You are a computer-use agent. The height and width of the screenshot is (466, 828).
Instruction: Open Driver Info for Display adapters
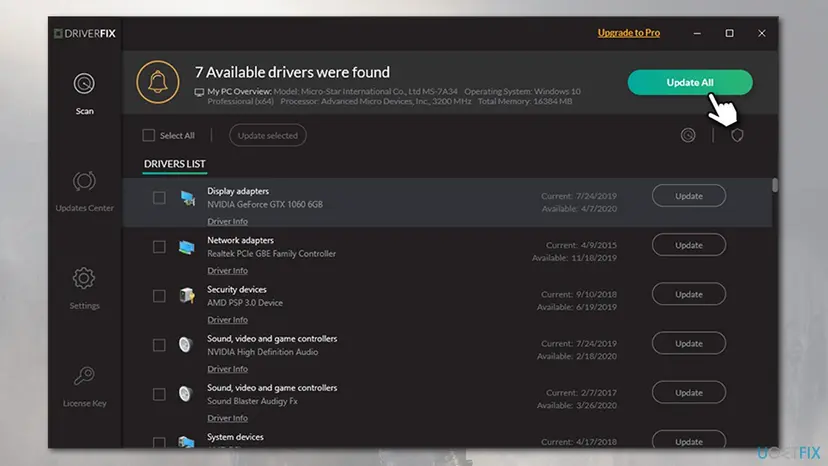227,221
